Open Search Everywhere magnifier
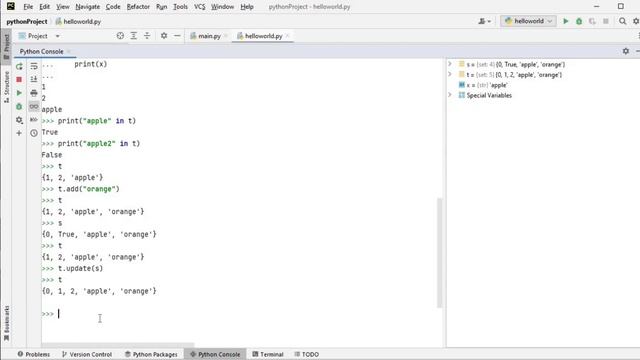 622,21
